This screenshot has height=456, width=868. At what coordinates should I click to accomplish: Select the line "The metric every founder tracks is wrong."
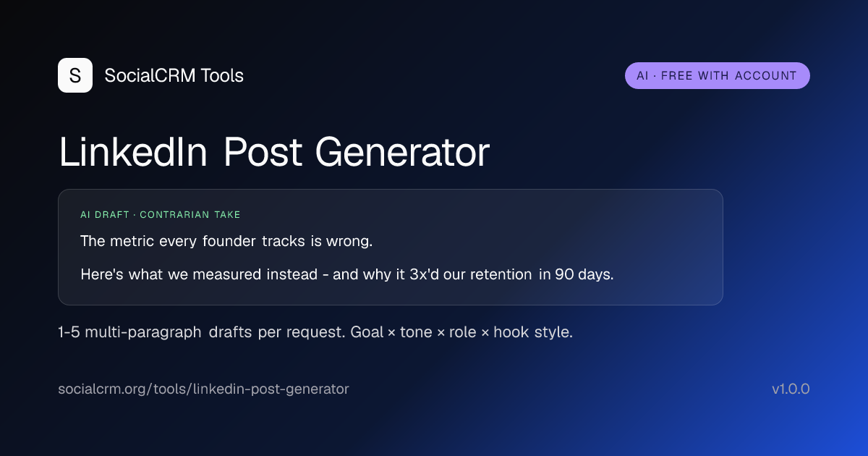click(x=226, y=241)
